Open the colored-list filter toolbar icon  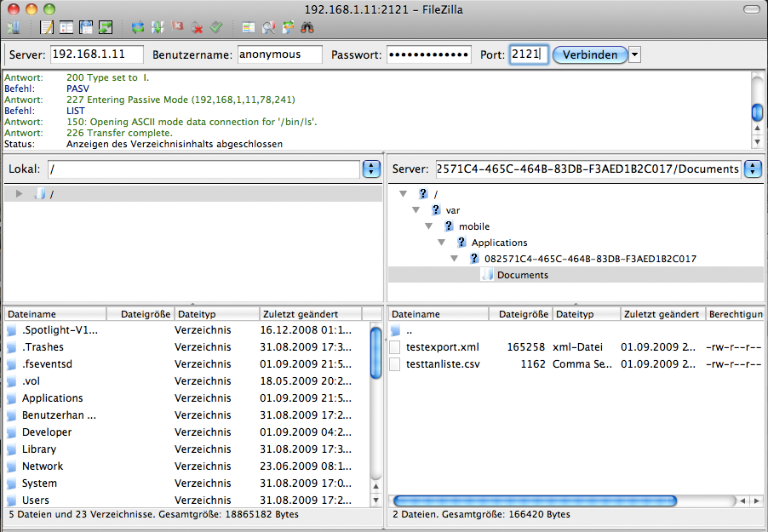coord(249,27)
